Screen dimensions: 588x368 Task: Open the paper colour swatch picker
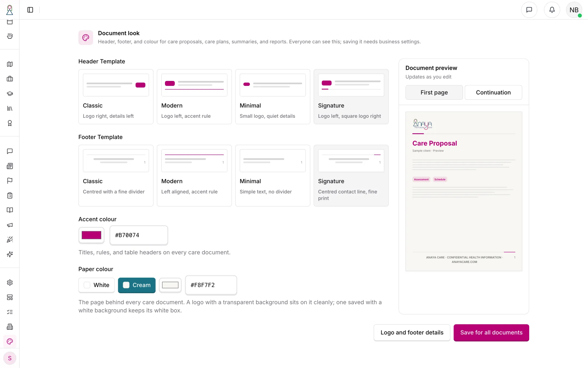click(170, 285)
